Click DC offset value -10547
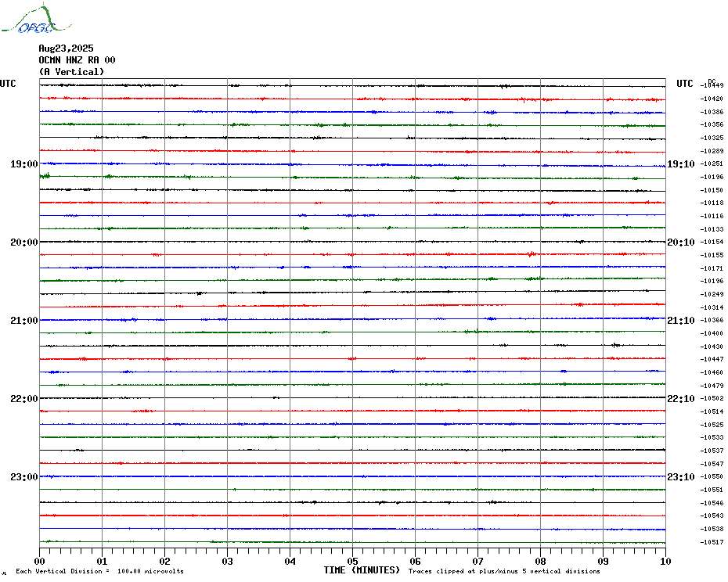Viewport: 728px width, 582px height. (712, 464)
